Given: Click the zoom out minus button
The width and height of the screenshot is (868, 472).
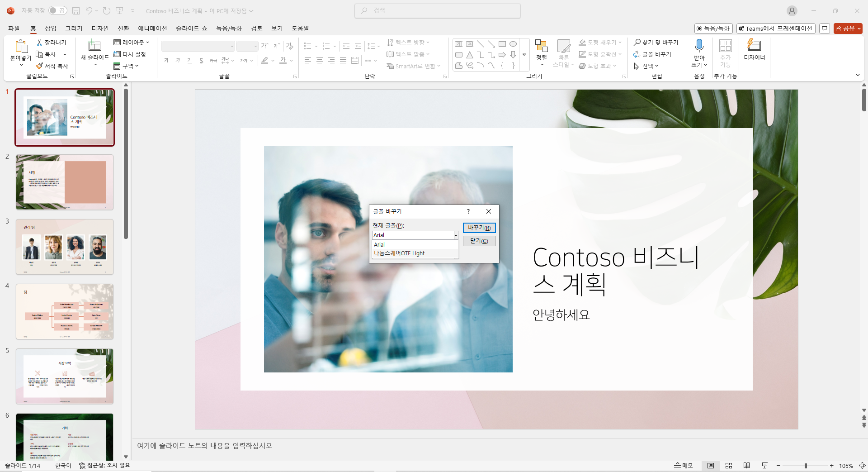Looking at the screenshot, I should pyautogui.click(x=778, y=466).
